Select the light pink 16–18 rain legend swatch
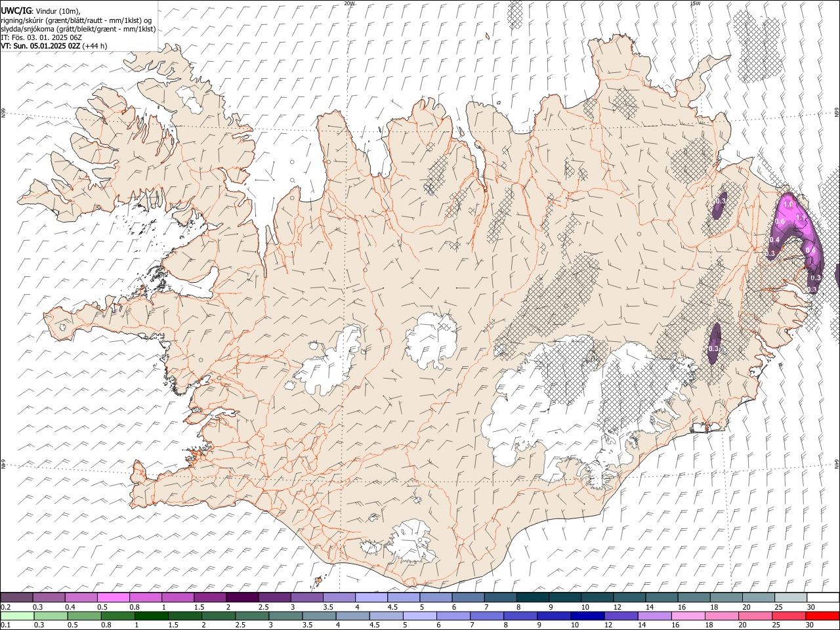 coord(688,616)
